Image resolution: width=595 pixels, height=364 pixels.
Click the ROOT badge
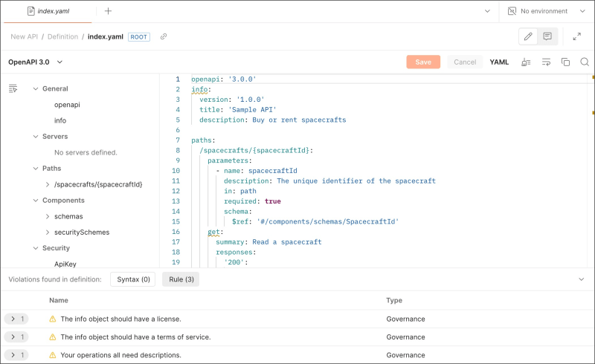pos(139,37)
